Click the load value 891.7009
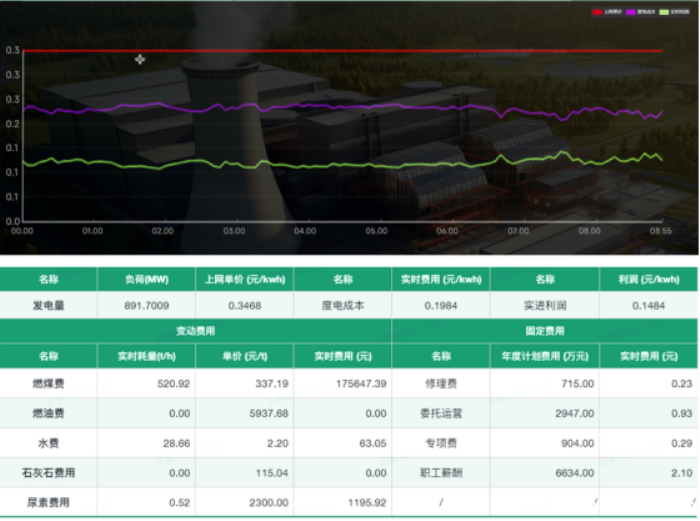 (146, 305)
